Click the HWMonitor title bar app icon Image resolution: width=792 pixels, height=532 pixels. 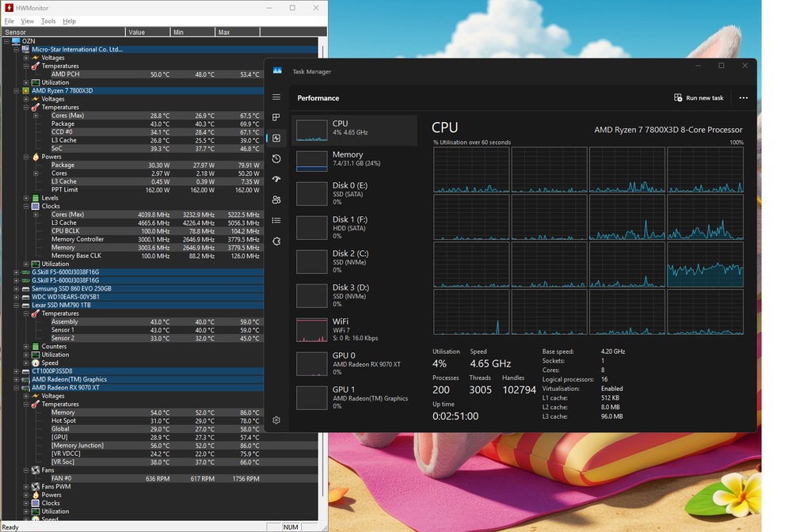(9, 8)
